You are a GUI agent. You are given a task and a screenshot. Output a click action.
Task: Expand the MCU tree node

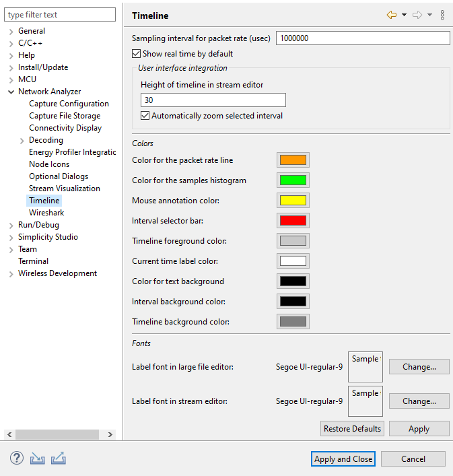(11, 80)
